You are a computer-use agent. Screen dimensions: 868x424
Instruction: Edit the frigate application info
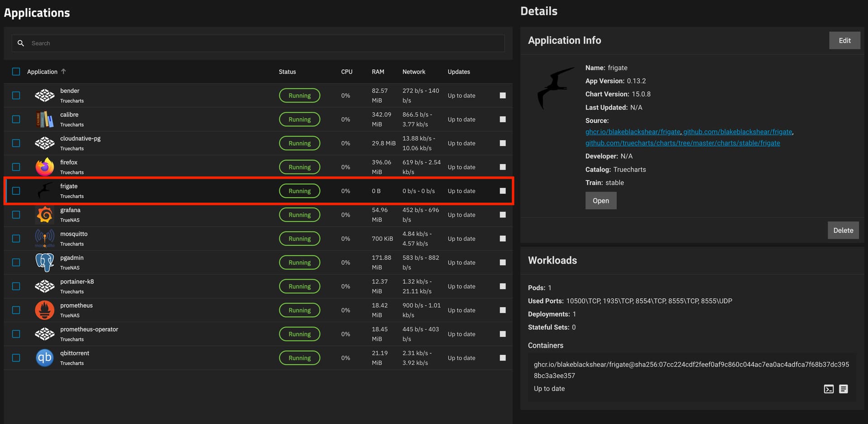click(x=844, y=40)
